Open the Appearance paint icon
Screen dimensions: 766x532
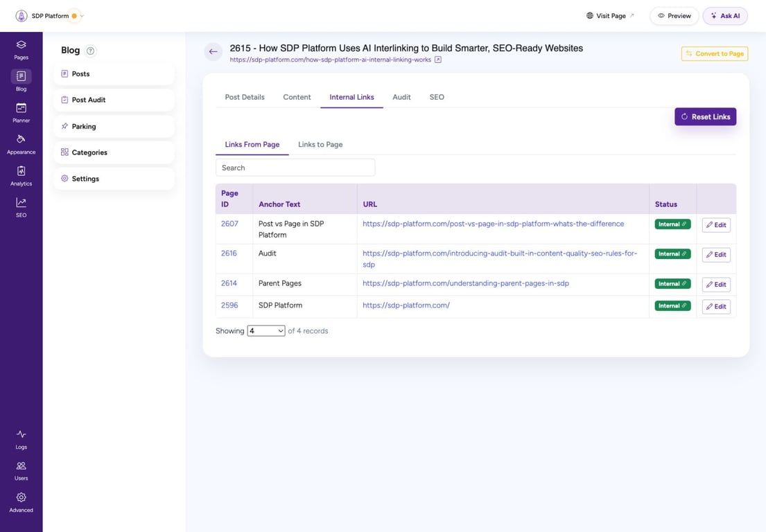21,139
